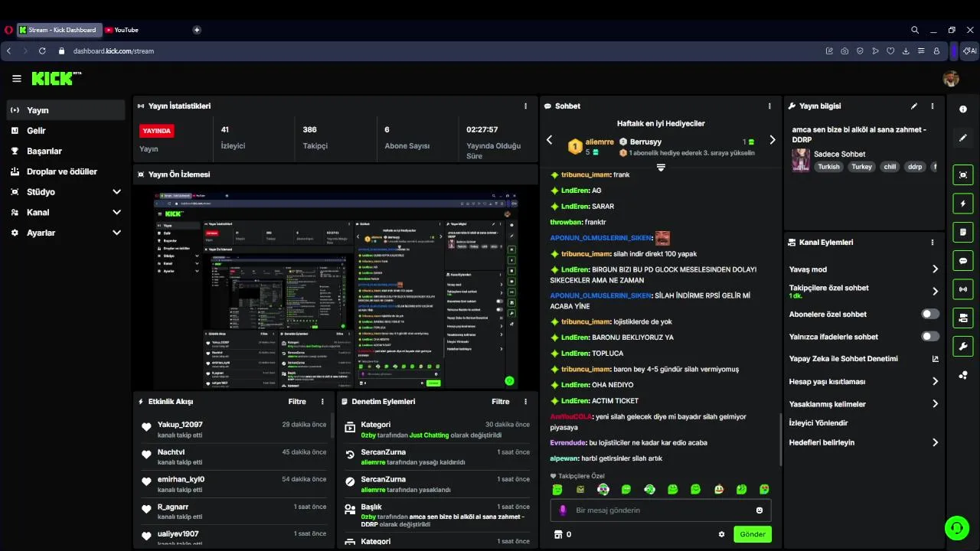Open the profile avatar menu
This screenshot has width=980, height=551.
click(951, 79)
